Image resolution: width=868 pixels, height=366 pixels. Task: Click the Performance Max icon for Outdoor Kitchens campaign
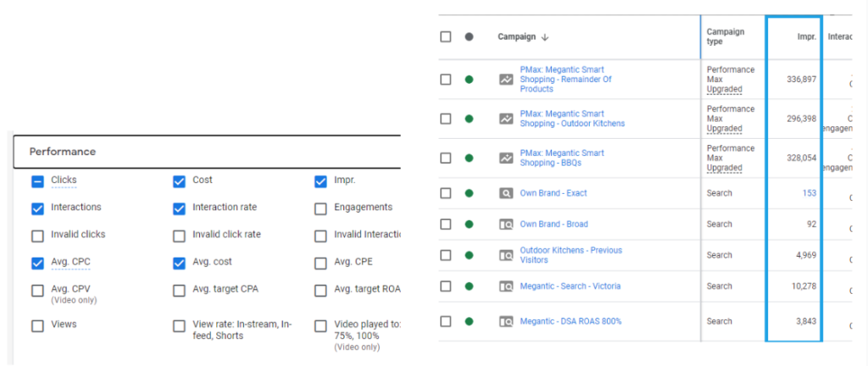point(506,119)
